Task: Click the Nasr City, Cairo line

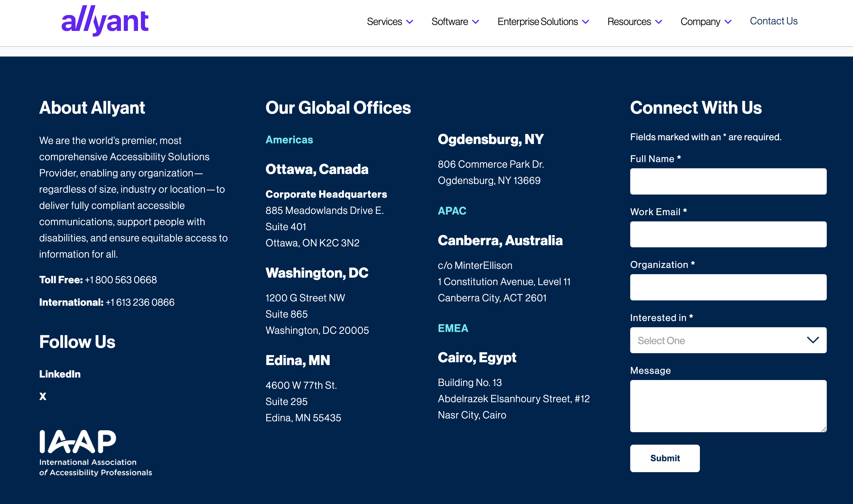Action: click(x=472, y=415)
